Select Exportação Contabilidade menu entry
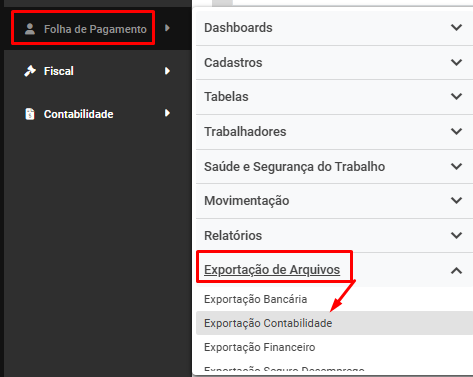Viewport: 473px width, 377px height. [334, 323]
